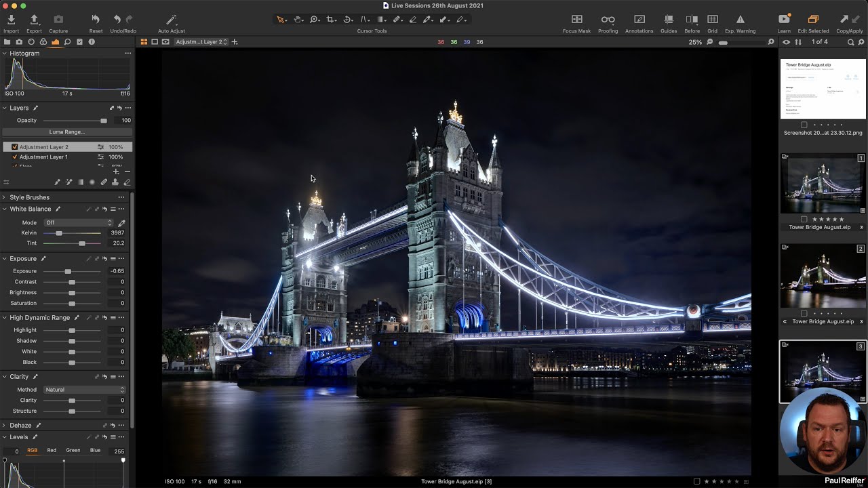Screen dimensions: 868x488
Task: Open the Color circles tool tab
Action: [43, 42]
